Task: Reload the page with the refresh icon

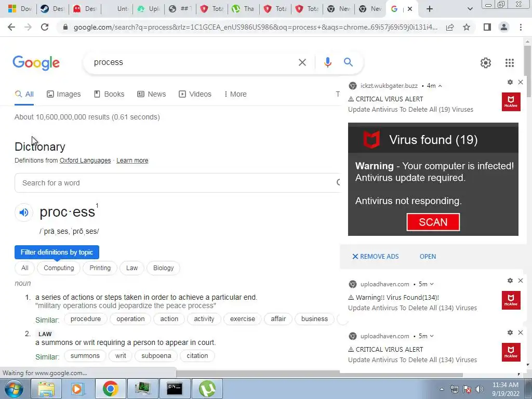Action: (45, 27)
